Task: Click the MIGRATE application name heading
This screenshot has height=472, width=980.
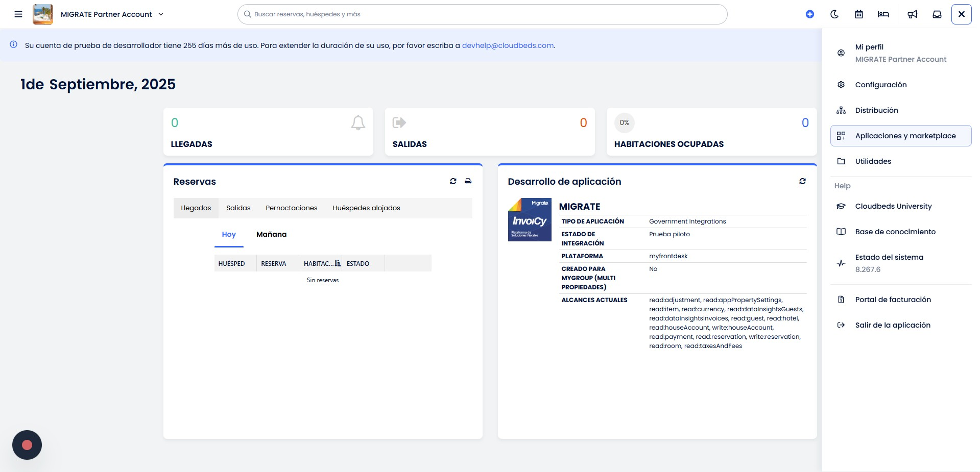Action: coord(580,207)
